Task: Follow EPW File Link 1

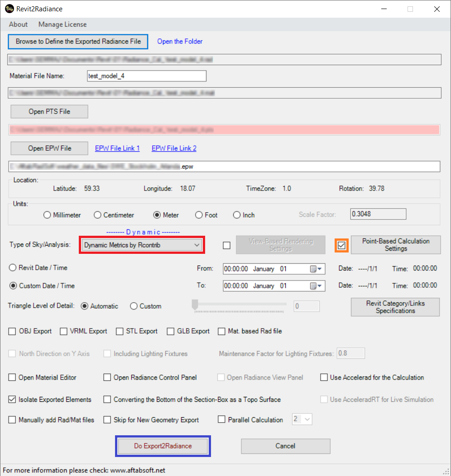Action: [117, 148]
